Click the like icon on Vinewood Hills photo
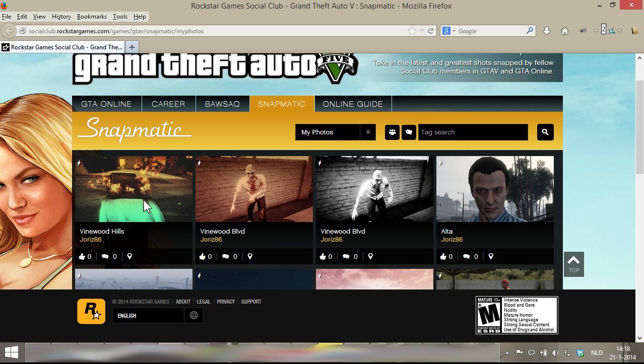Screen dimensions: 644x364 pos(82,256)
